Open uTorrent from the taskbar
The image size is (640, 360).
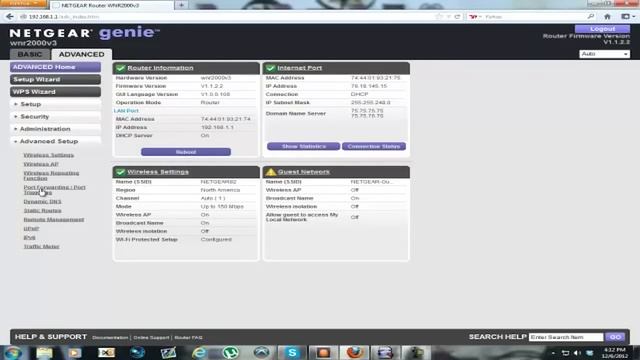[x=231, y=353]
